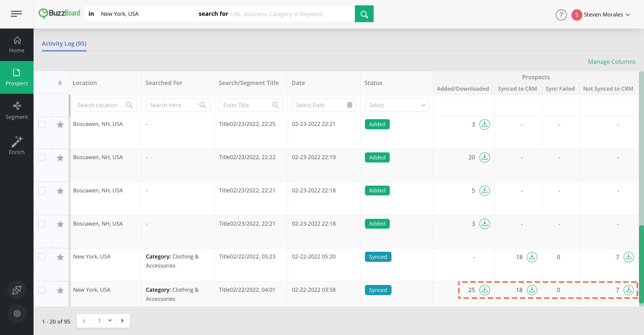The width and height of the screenshot is (644, 335).
Task: Click the BuzzBoard logo
Action: coord(59,13)
